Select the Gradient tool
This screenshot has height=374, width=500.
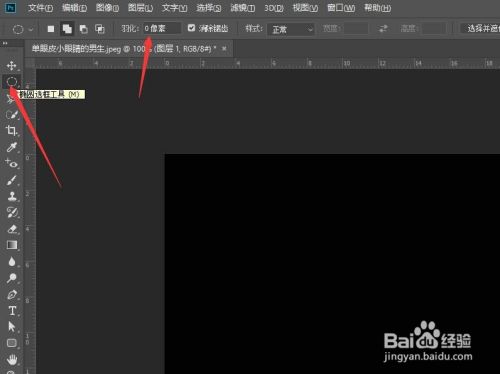12,245
